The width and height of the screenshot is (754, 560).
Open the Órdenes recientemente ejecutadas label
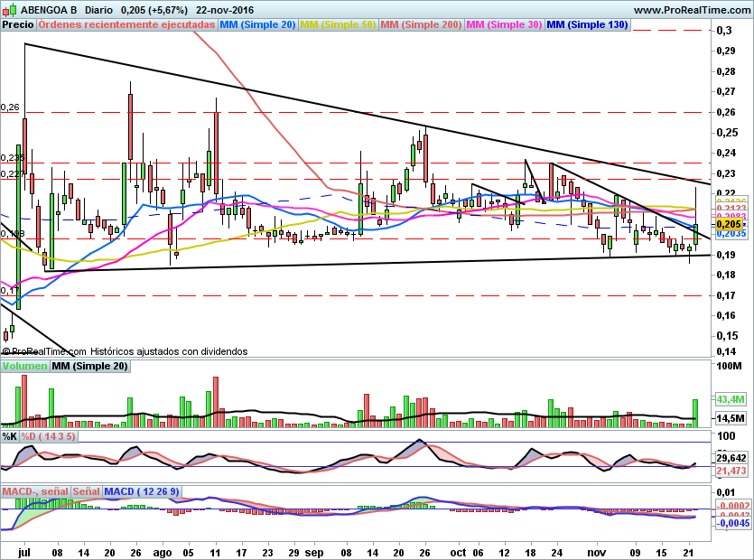(x=127, y=24)
